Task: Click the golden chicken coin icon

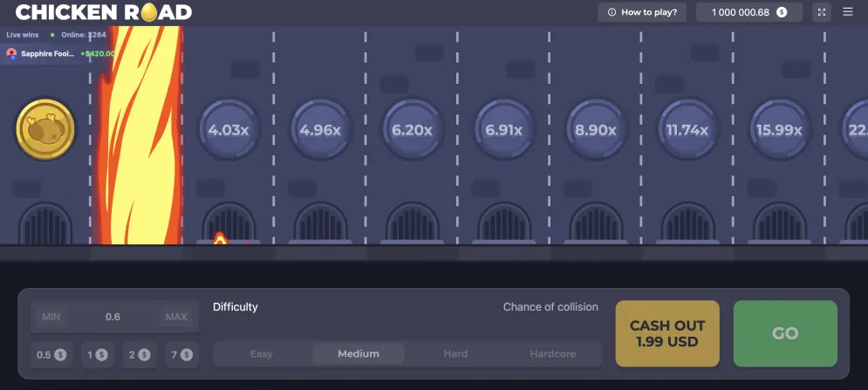Action: click(45, 130)
